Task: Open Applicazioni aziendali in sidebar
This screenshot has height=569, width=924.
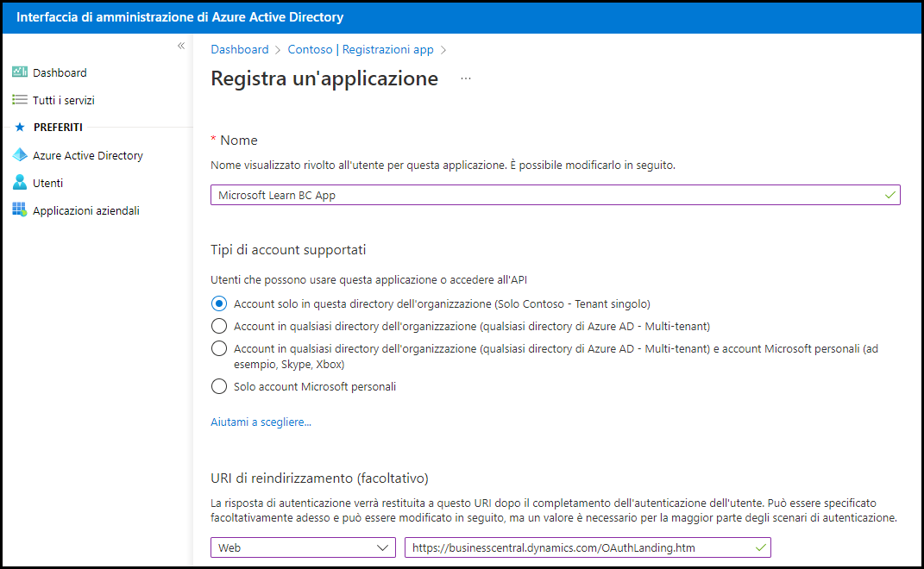Action: pos(86,210)
